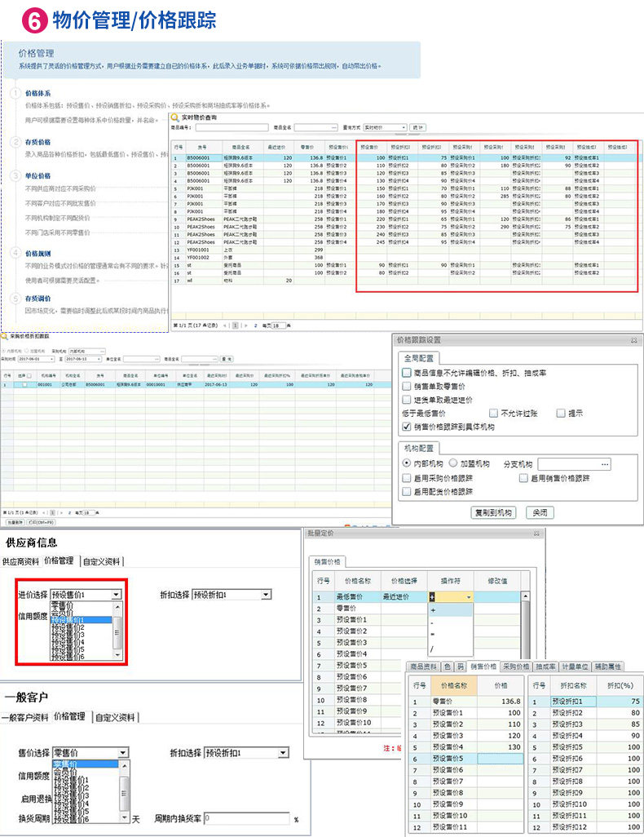
Task: Tick the 进货单取最近进价 checkbox
Action: coord(407,399)
